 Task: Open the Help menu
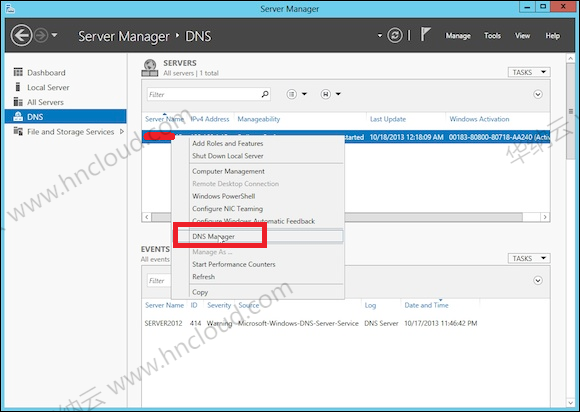coord(552,36)
